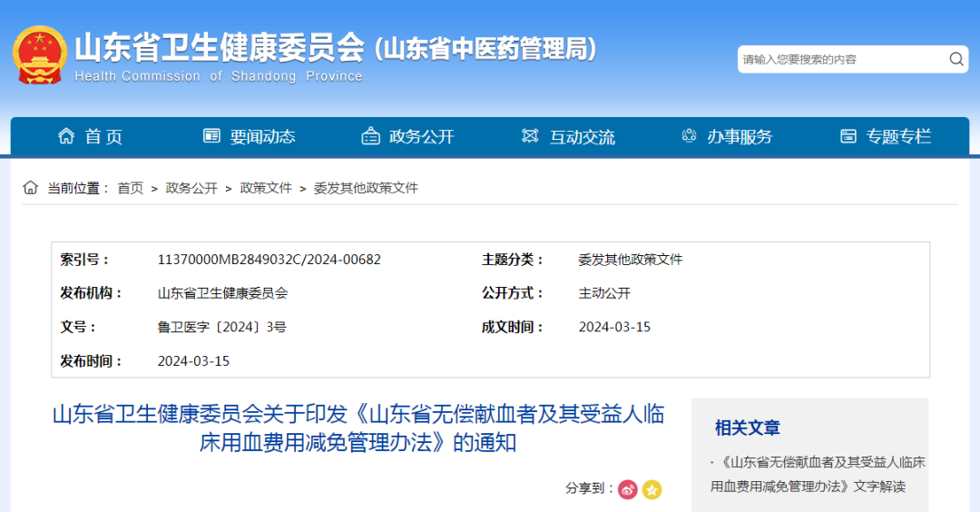Image resolution: width=980 pixels, height=512 pixels.
Task: Click the index number 11370000MB2849032C/2024-00682
Action: click(269, 260)
